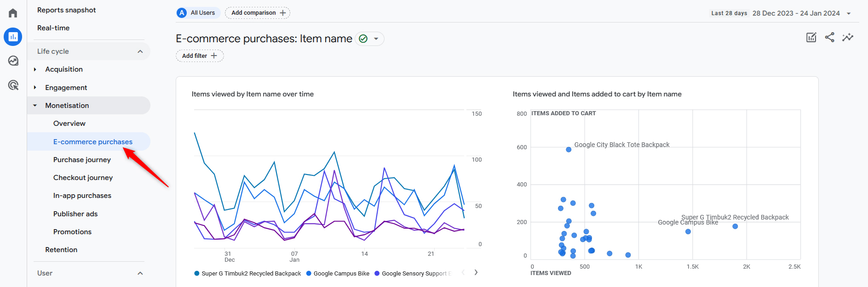This screenshot has width=868, height=287.
Task: Select the Reports icon in the left rail
Action: pyautogui.click(x=13, y=37)
